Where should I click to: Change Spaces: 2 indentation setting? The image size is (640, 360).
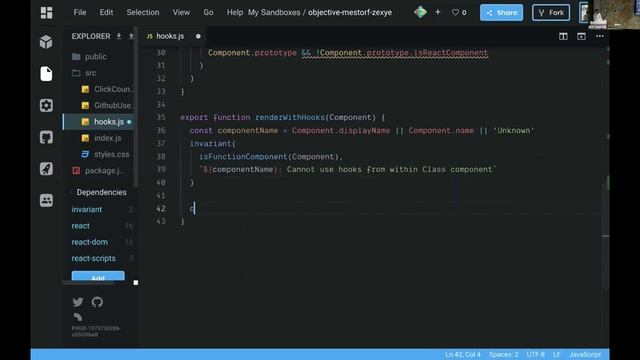coord(504,354)
